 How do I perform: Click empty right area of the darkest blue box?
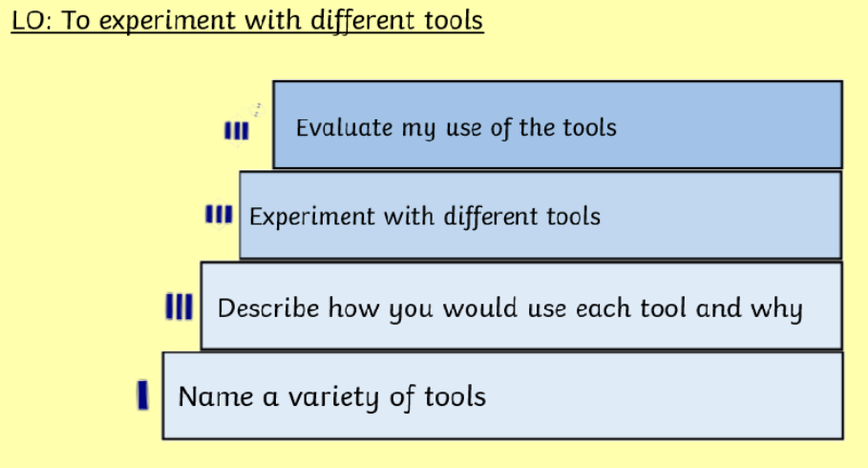pos(730,125)
